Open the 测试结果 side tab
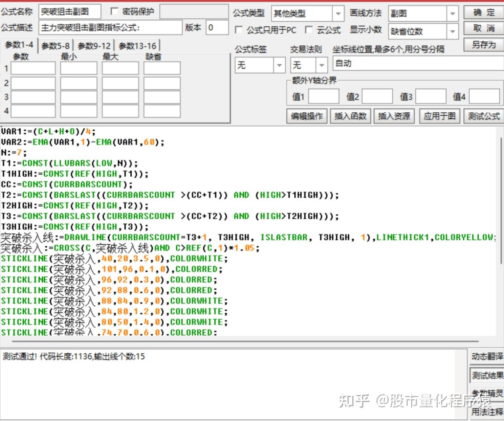 point(487,376)
